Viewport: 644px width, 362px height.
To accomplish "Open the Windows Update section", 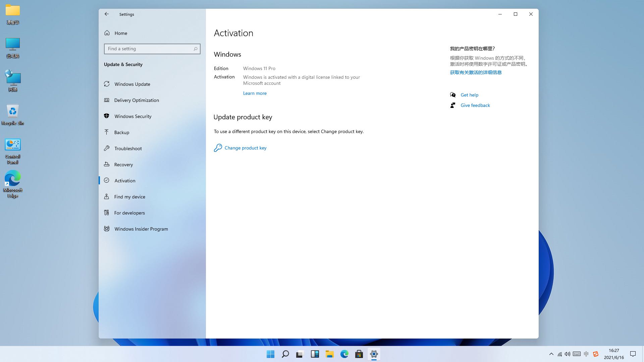I will pos(132,84).
